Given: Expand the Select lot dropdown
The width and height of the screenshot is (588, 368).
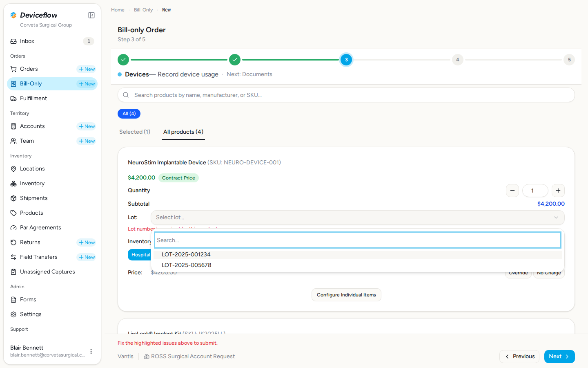Looking at the screenshot, I should [357, 218].
